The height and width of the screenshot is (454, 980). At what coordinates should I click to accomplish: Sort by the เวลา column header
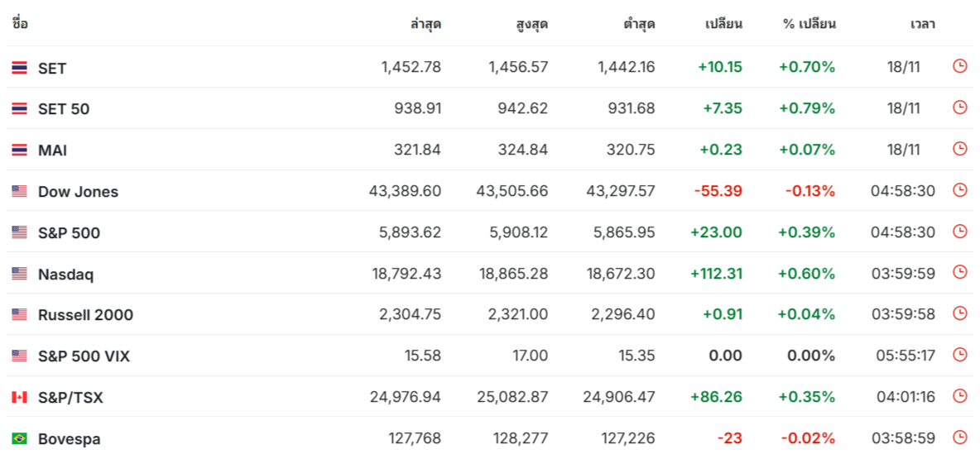[923, 24]
